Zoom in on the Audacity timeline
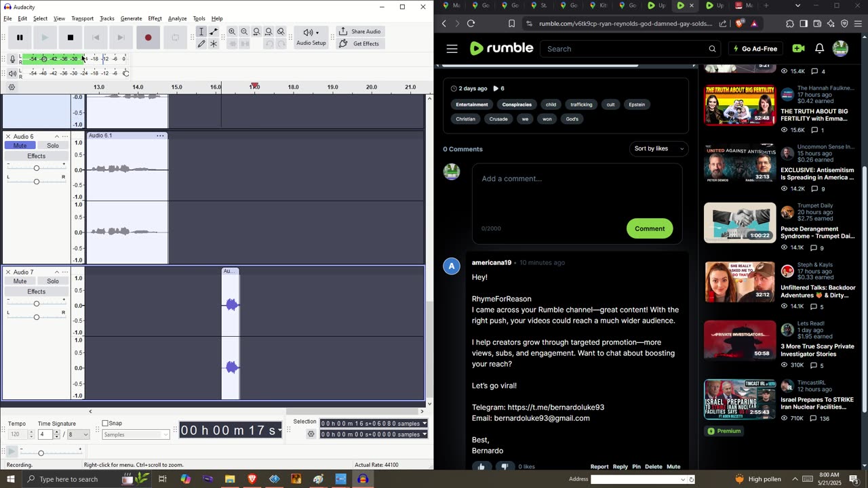The image size is (868, 488). (x=232, y=32)
